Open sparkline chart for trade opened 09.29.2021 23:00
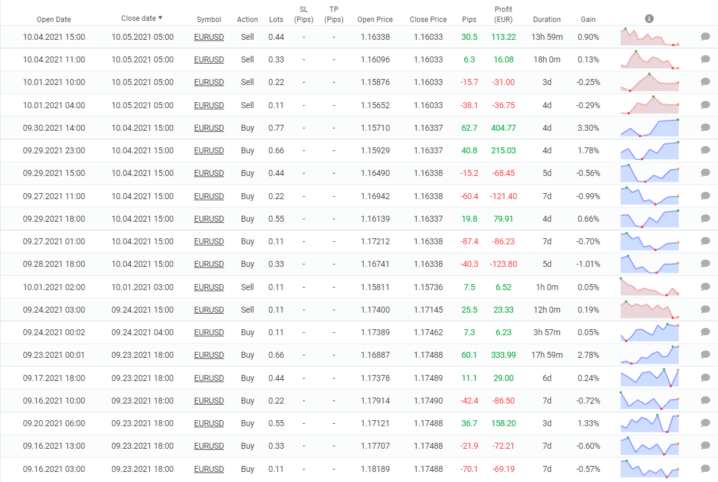Image resolution: width=718 pixels, height=482 pixels. pos(650,150)
